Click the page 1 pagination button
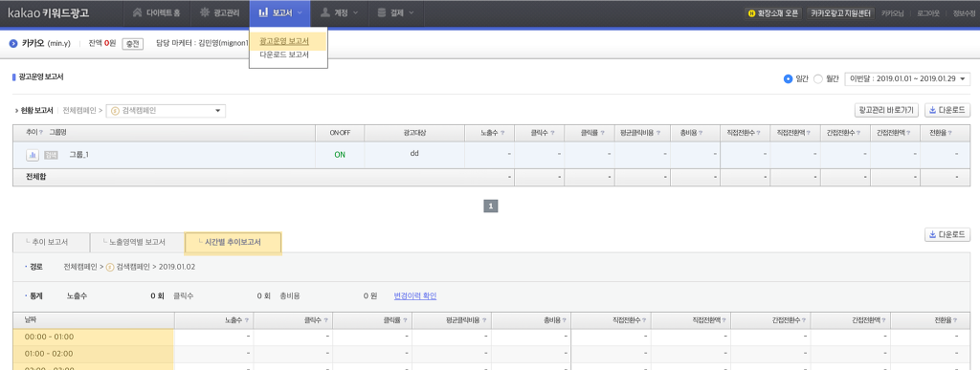Image resolution: width=980 pixels, height=370 pixels. point(491,206)
